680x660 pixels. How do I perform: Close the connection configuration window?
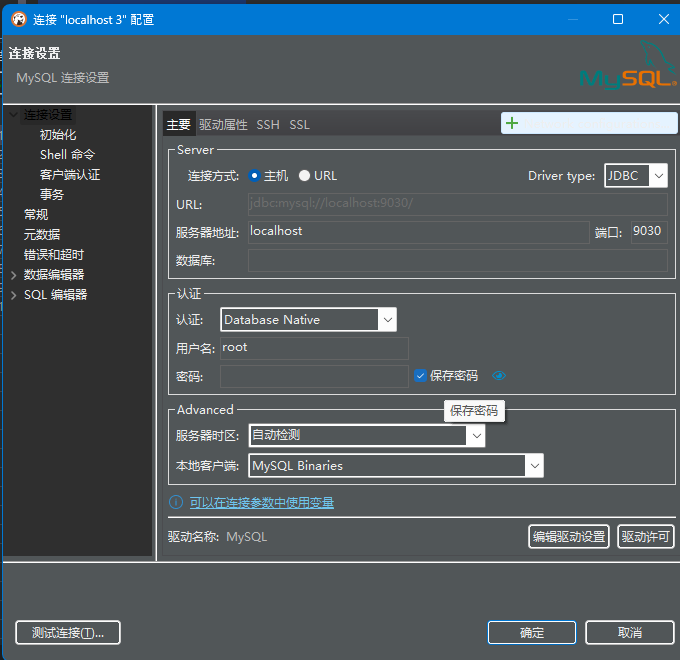click(x=664, y=19)
